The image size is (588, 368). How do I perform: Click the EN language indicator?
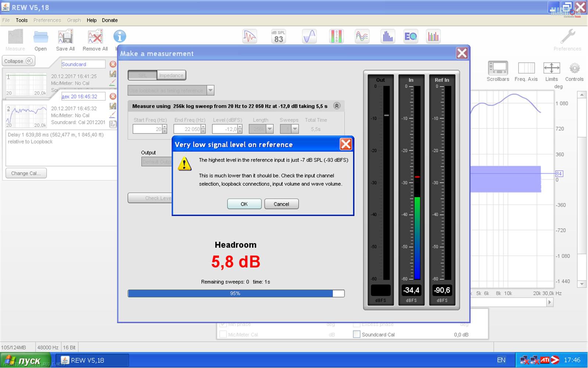pos(501,360)
